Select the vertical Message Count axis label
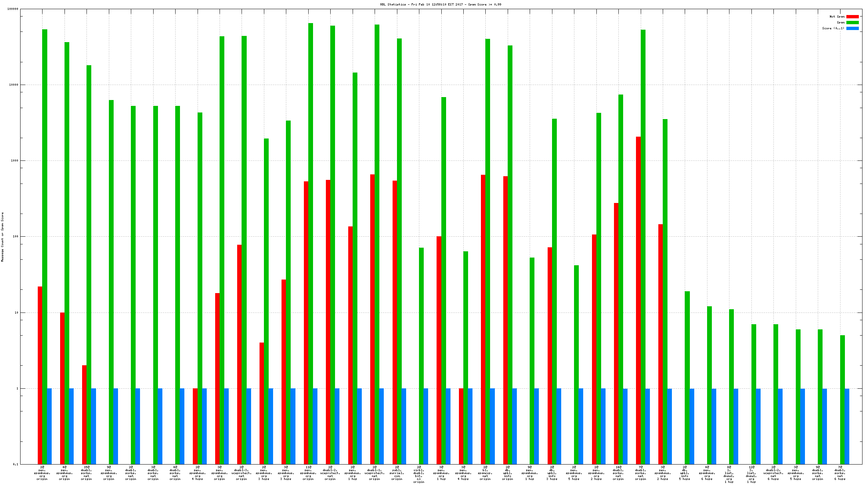The height and width of the screenshot is (488, 868). tap(2, 237)
